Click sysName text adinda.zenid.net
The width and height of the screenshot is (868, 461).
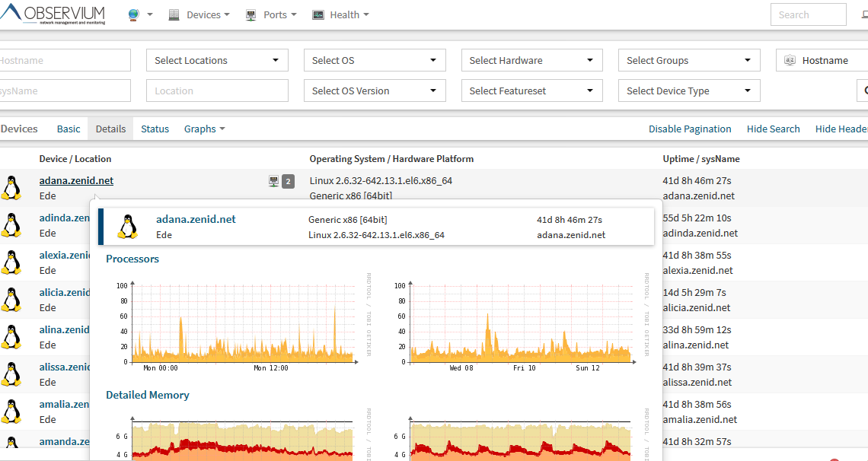click(x=700, y=234)
